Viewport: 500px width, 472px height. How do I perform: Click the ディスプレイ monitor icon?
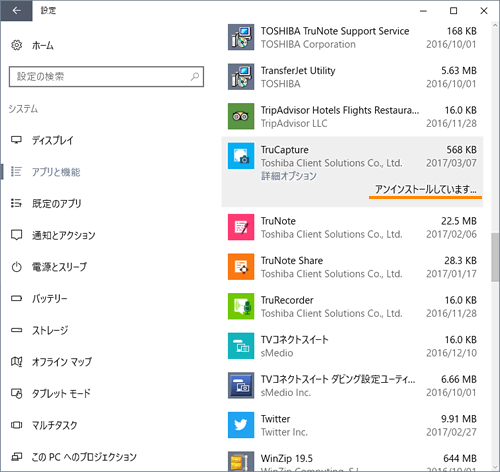[16, 140]
